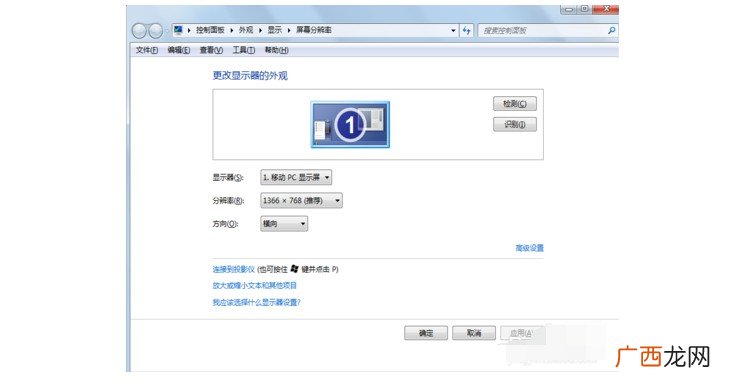
Task: Click the 控制面板 breadcrumb
Action: [210, 30]
